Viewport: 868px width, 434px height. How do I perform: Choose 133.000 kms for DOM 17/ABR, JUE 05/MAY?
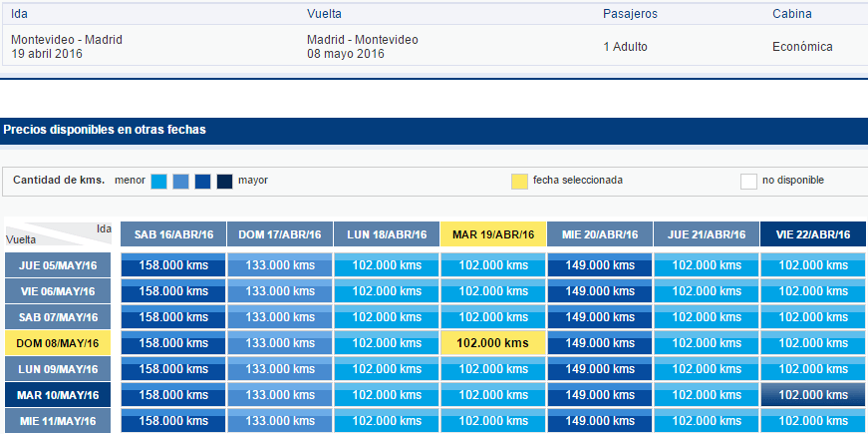(x=280, y=265)
